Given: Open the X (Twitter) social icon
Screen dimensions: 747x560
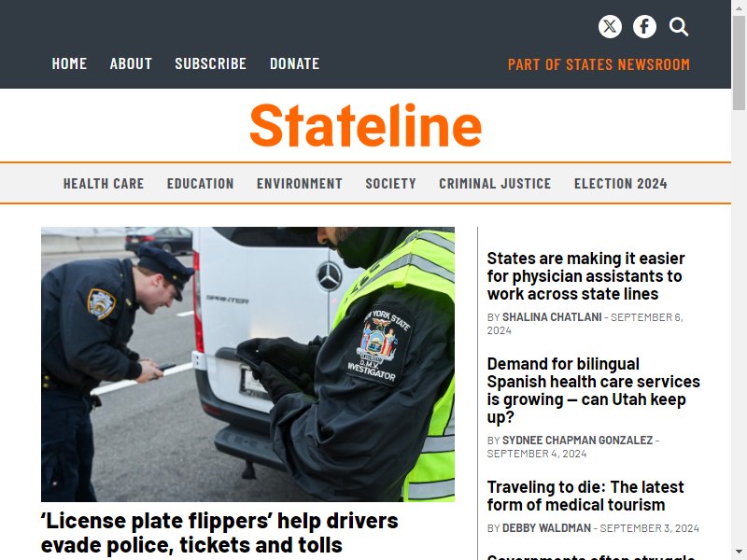Looking at the screenshot, I should 610,27.
